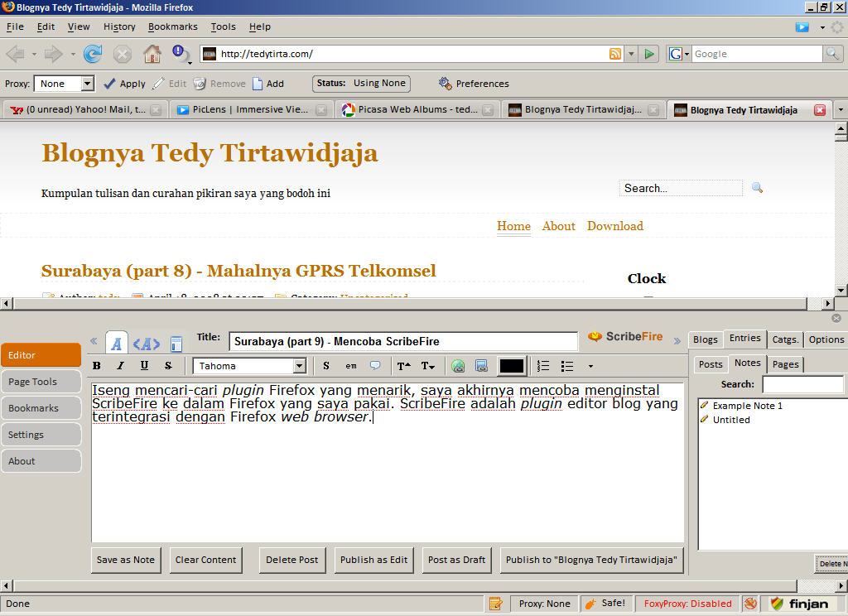Expand more toolbar options arrow
This screenshot has height=616, width=848.
(590, 366)
